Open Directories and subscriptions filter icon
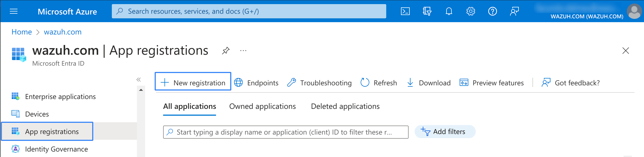 [427, 11]
